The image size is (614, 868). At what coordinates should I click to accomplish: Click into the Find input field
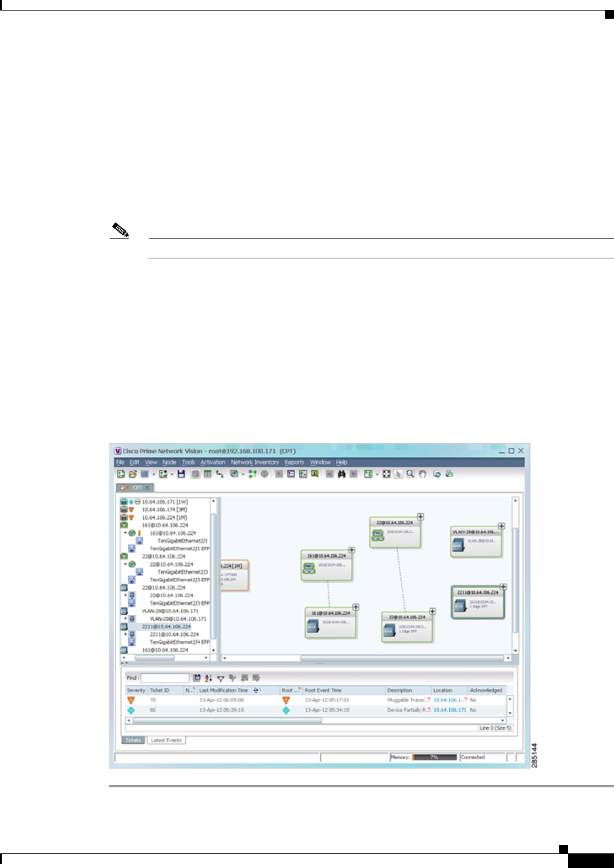click(x=165, y=678)
